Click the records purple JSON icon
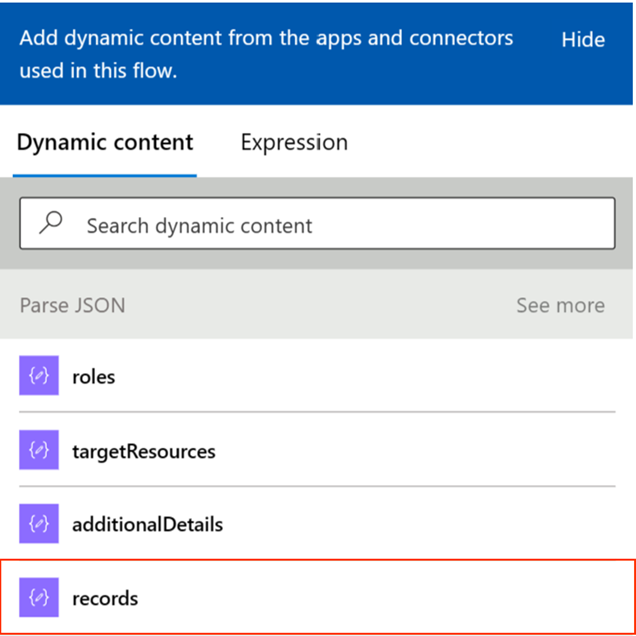Viewport: 636px width, 636px height. click(x=39, y=598)
